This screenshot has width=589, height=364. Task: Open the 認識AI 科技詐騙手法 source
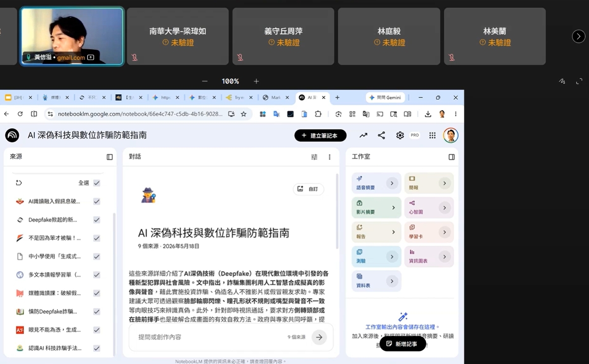pyautogui.click(x=55, y=348)
